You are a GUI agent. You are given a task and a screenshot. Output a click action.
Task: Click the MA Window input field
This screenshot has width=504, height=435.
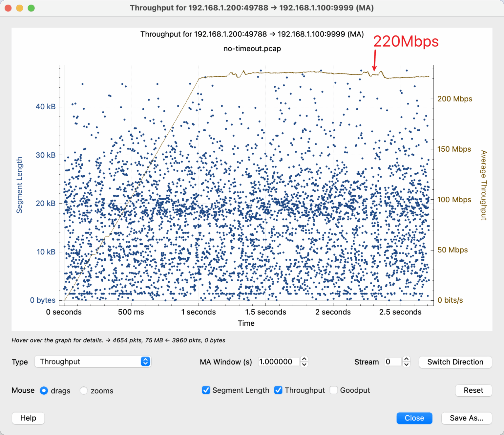pos(278,362)
